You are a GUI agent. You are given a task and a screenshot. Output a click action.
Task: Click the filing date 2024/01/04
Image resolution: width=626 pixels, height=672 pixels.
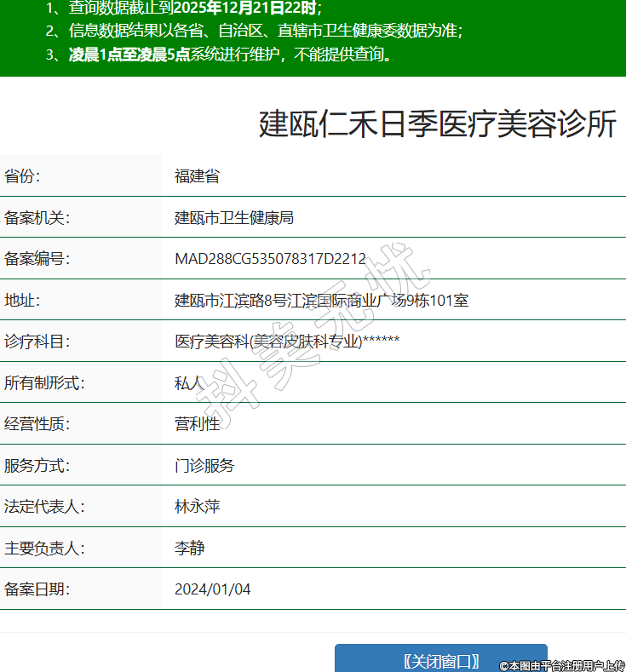click(212, 589)
